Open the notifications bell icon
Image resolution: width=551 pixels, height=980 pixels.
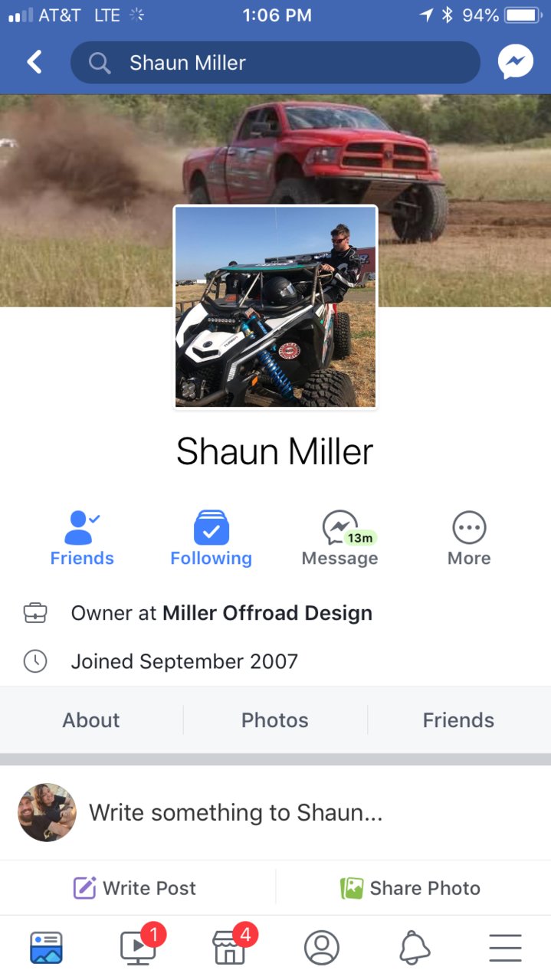tap(415, 948)
